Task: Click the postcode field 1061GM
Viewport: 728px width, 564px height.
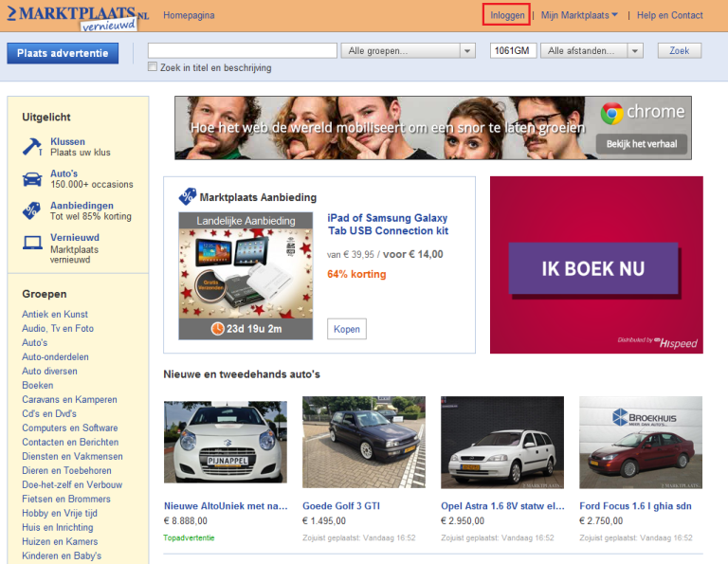Action: [x=513, y=50]
